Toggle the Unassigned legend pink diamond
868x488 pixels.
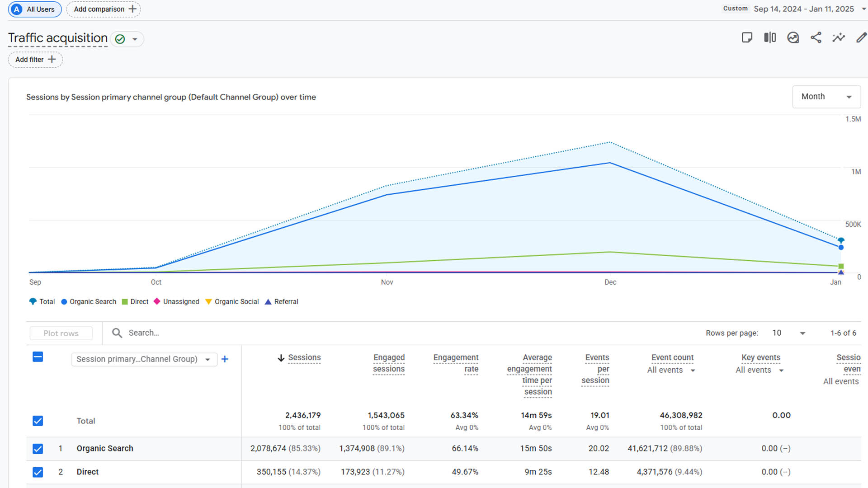click(x=157, y=301)
